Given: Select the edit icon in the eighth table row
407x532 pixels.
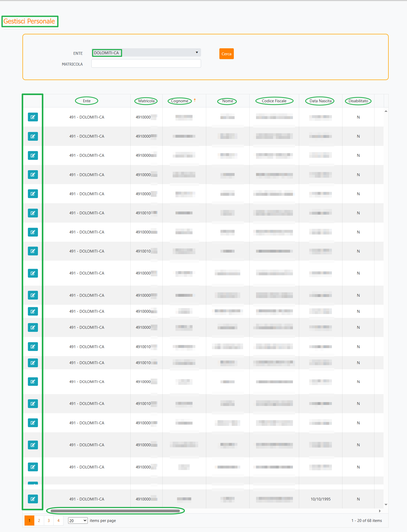Looking at the screenshot, I should click(x=33, y=251).
